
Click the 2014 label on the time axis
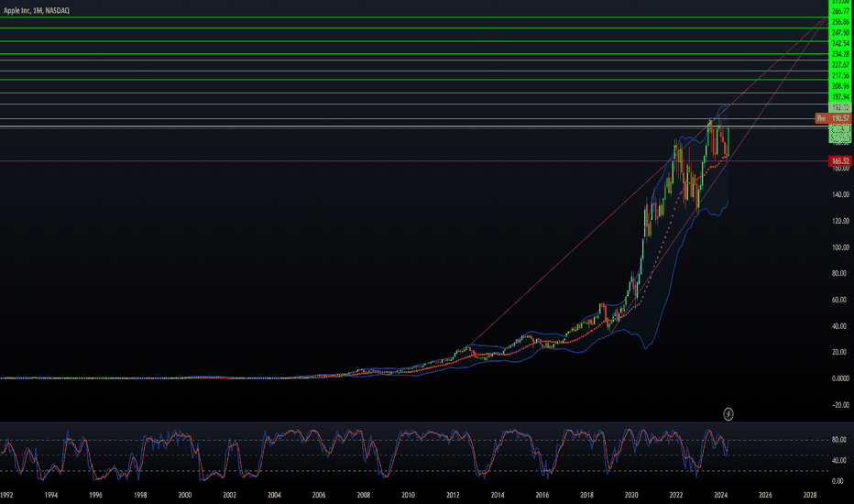(x=498, y=495)
